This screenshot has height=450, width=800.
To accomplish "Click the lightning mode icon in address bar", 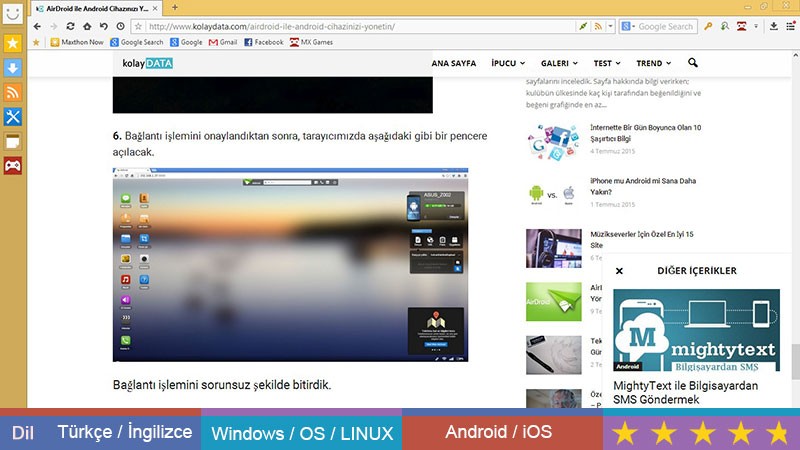I will coord(583,27).
